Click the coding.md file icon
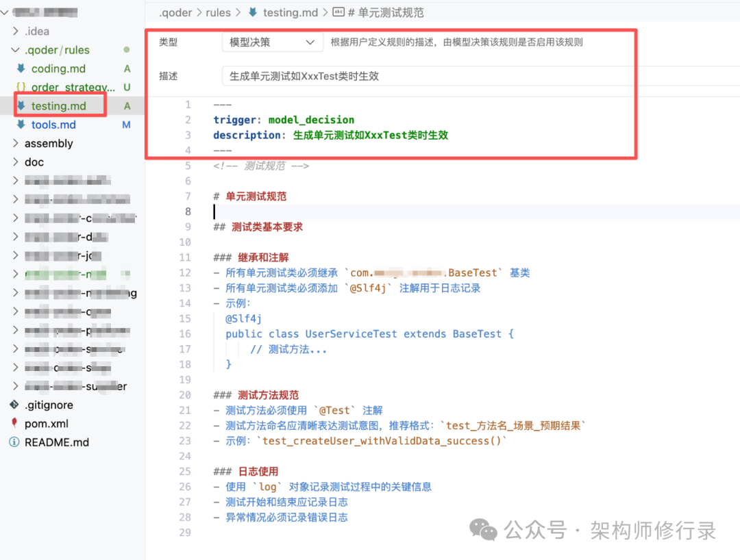The height and width of the screenshot is (560, 740). coord(21,68)
